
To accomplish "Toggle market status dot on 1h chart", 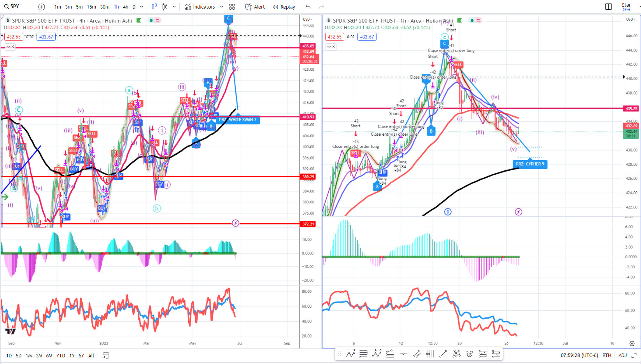I will tap(472, 21).
